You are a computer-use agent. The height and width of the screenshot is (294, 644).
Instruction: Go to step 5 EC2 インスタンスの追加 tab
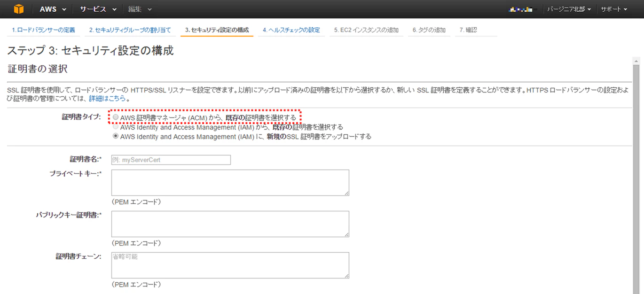[366, 30]
